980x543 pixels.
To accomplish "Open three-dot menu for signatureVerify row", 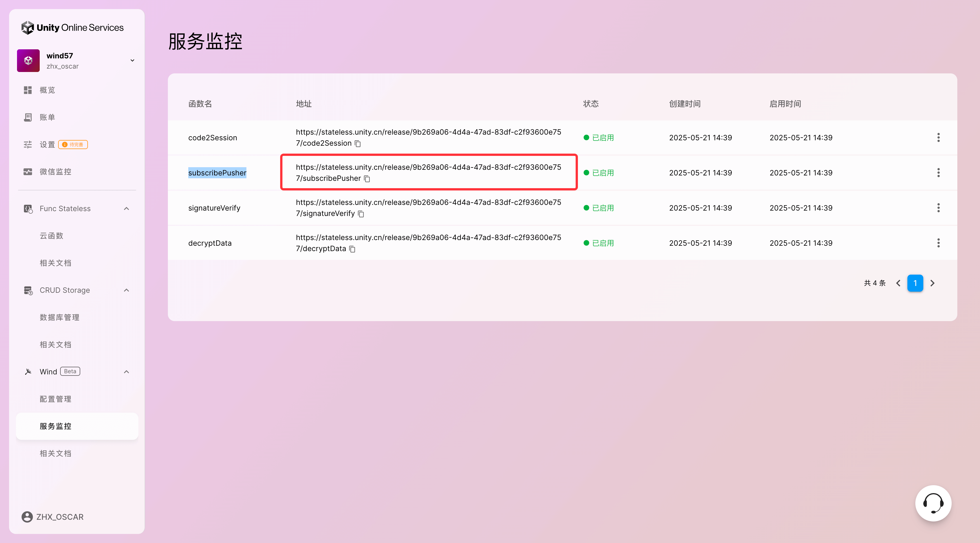I will 938,208.
